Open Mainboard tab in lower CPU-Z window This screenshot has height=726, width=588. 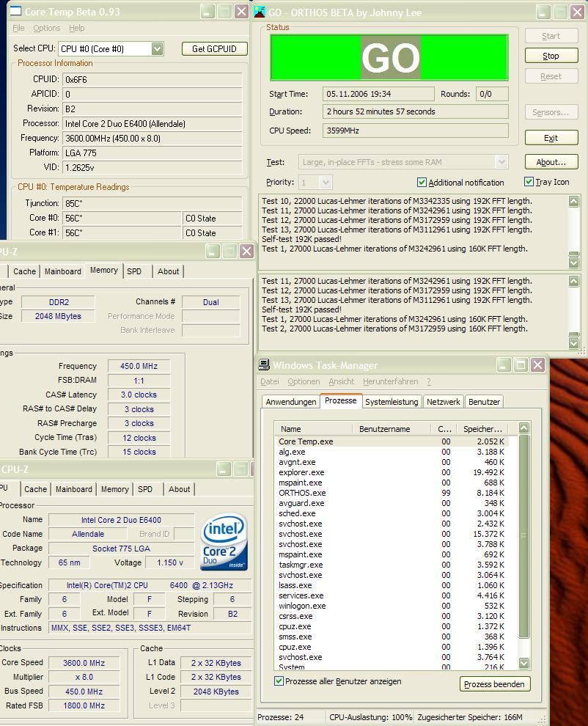(x=73, y=489)
